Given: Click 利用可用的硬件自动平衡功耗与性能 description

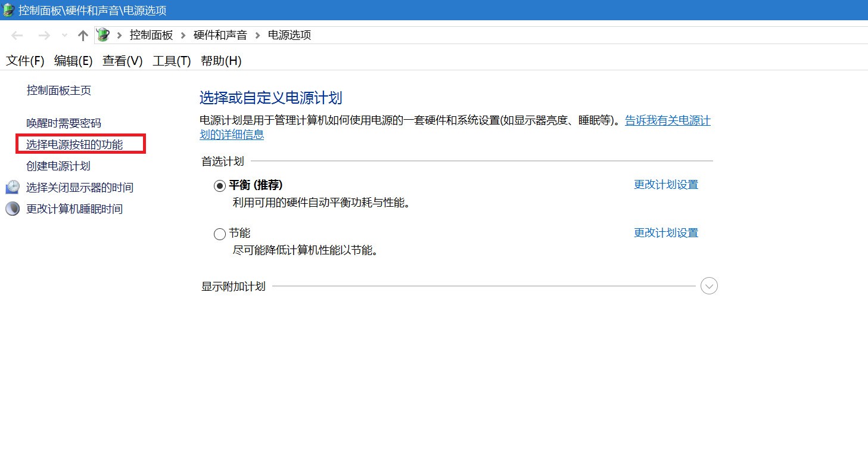Looking at the screenshot, I should (x=322, y=203).
